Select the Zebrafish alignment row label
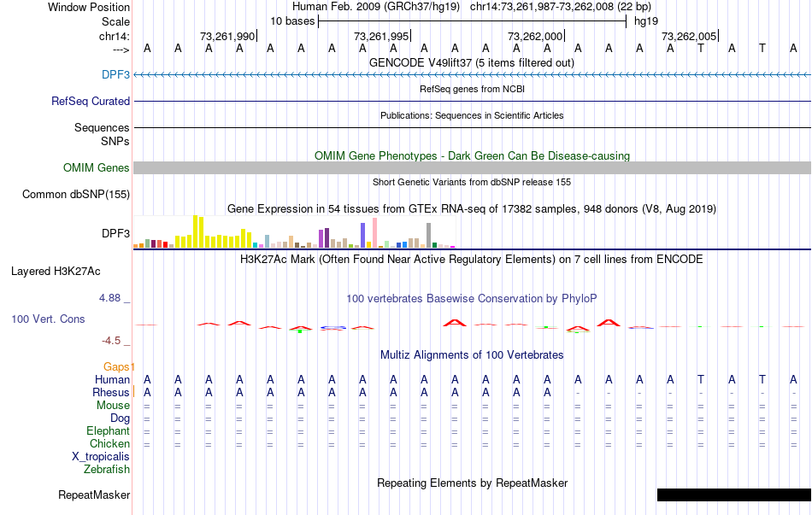 coord(107,470)
